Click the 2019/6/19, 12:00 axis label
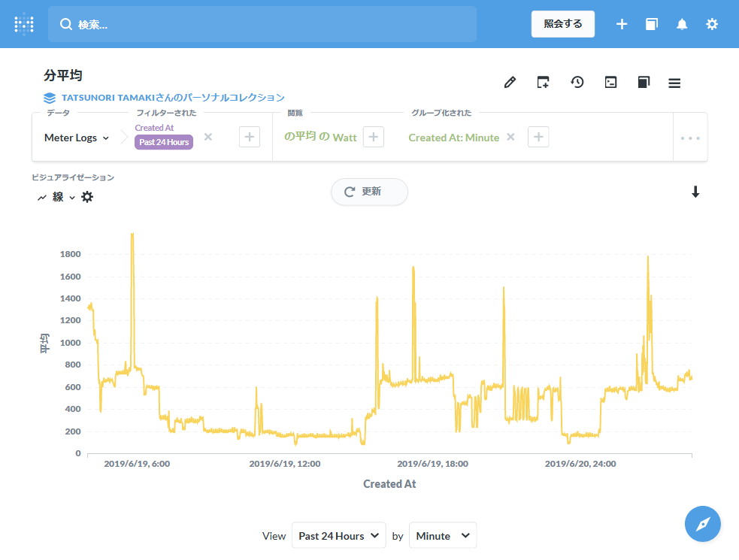 (285, 464)
